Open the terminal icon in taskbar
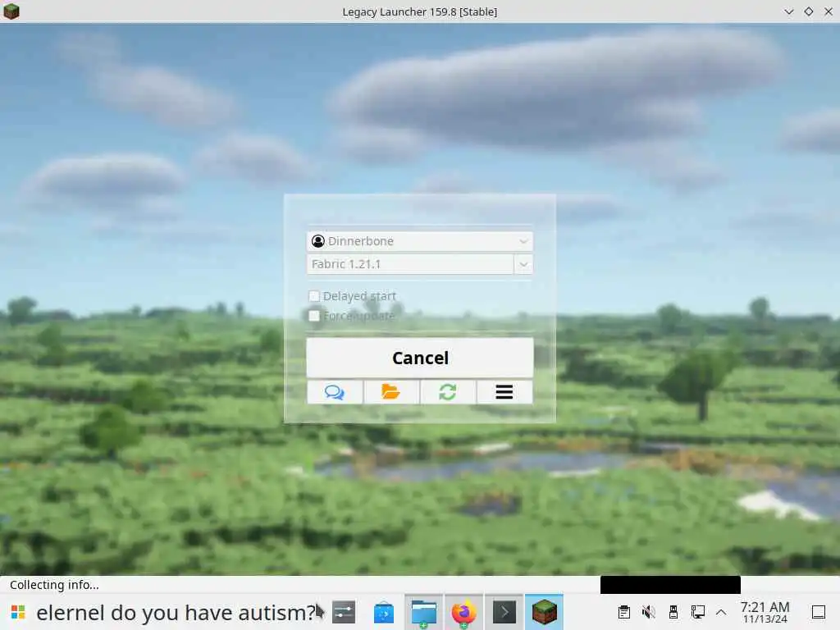840x630 pixels. click(504, 612)
